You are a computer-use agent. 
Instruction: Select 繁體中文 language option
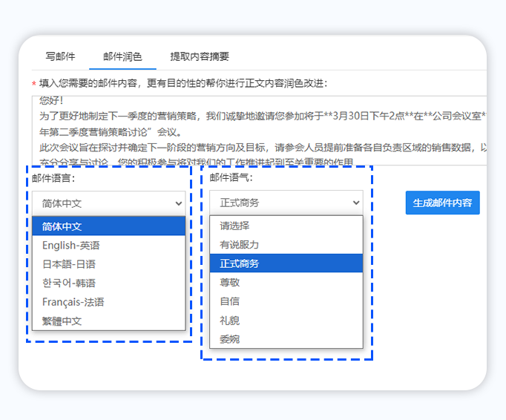pos(108,321)
